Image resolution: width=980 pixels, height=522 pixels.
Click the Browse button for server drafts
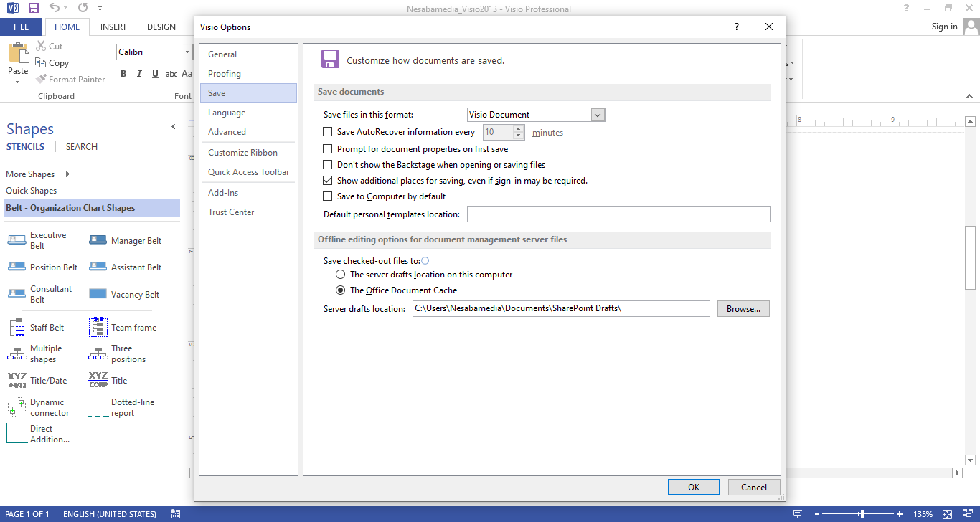(x=743, y=309)
